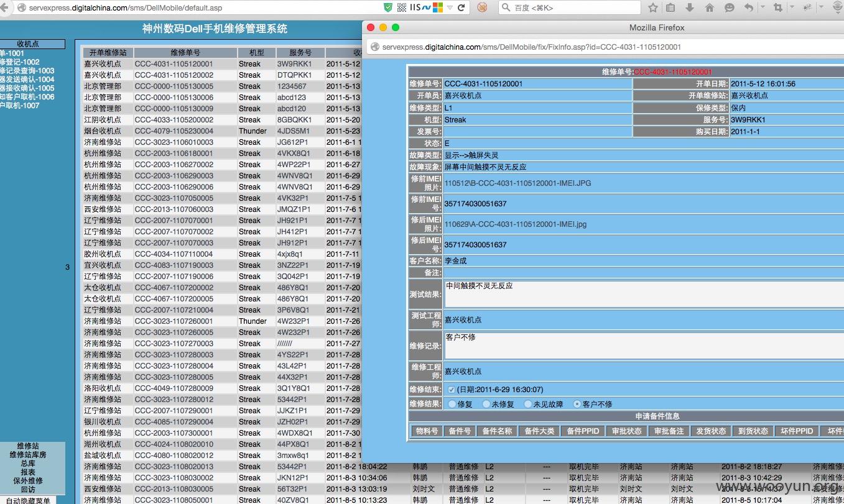Click the undo arrow toolbar icon

pyautogui.click(x=748, y=7)
